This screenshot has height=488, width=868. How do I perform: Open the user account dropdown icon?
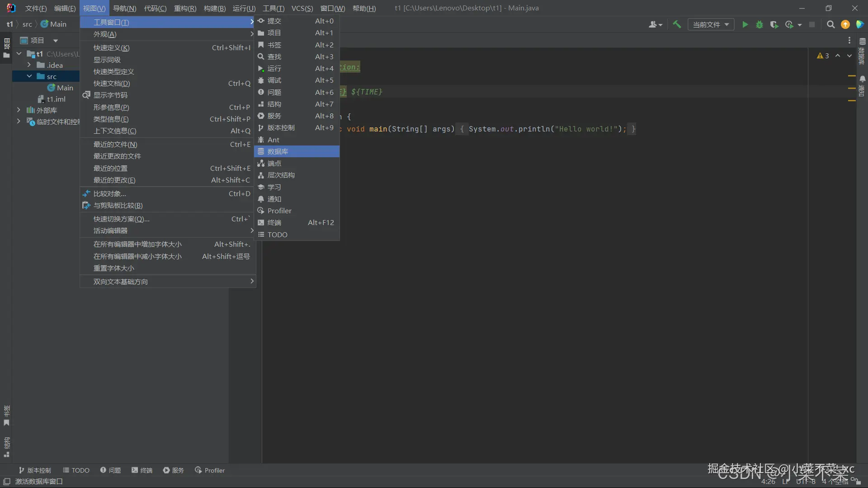tap(655, 24)
